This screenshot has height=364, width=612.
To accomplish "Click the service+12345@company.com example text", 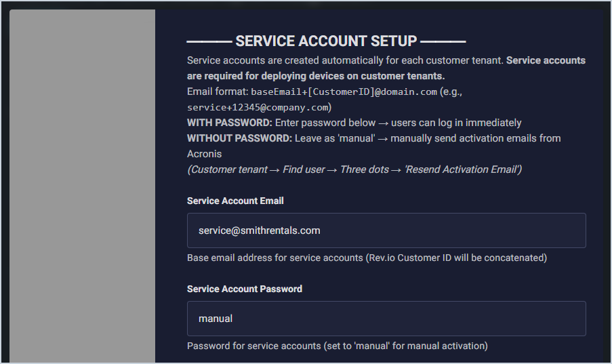I will pos(259,107).
